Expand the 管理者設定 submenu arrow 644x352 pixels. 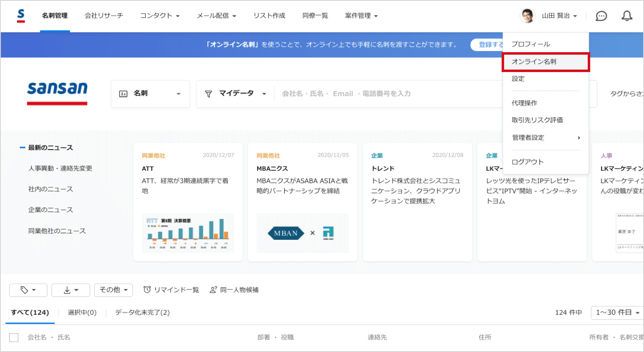point(579,138)
